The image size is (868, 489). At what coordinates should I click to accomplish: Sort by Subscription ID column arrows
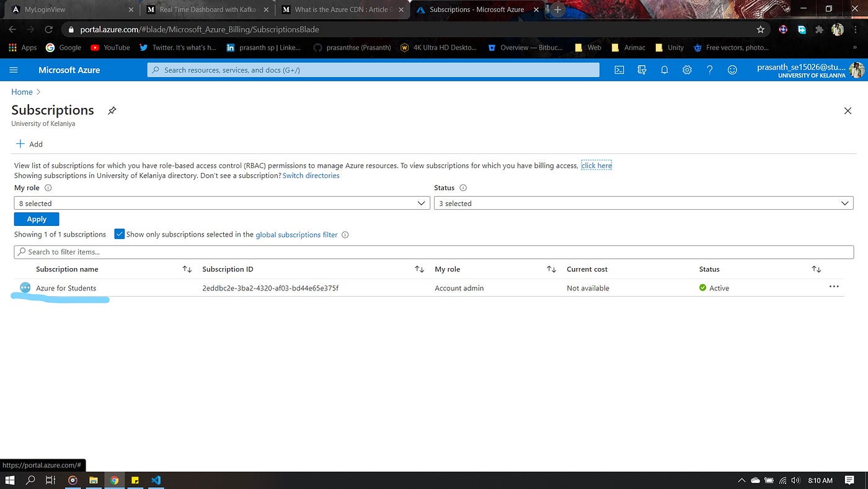click(x=420, y=269)
